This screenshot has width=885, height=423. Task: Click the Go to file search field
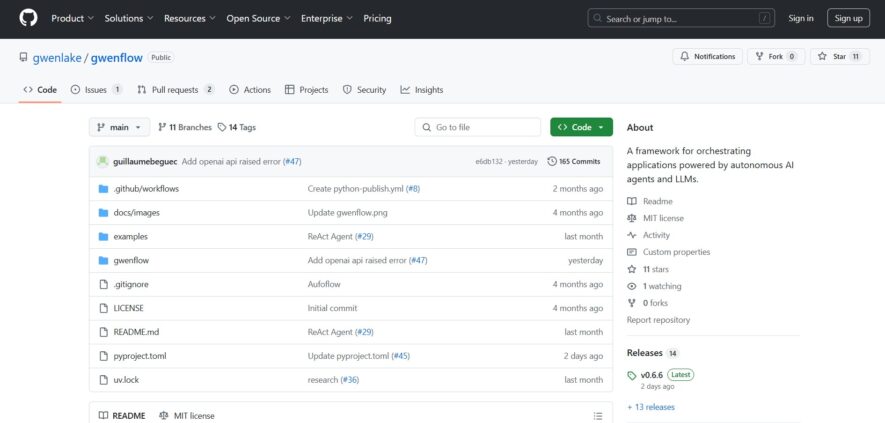pos(477,128)
